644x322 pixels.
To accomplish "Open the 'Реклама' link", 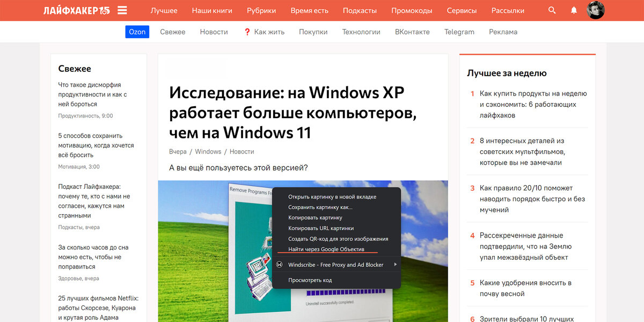I will point(503,32).
